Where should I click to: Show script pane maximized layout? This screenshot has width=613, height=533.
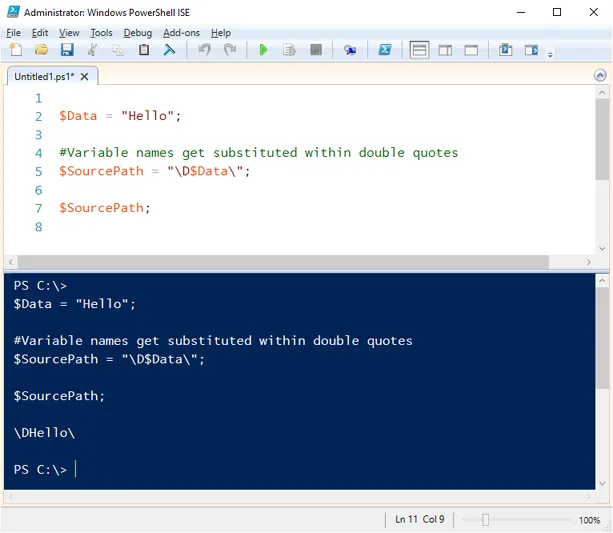click(x=471, y=50)
